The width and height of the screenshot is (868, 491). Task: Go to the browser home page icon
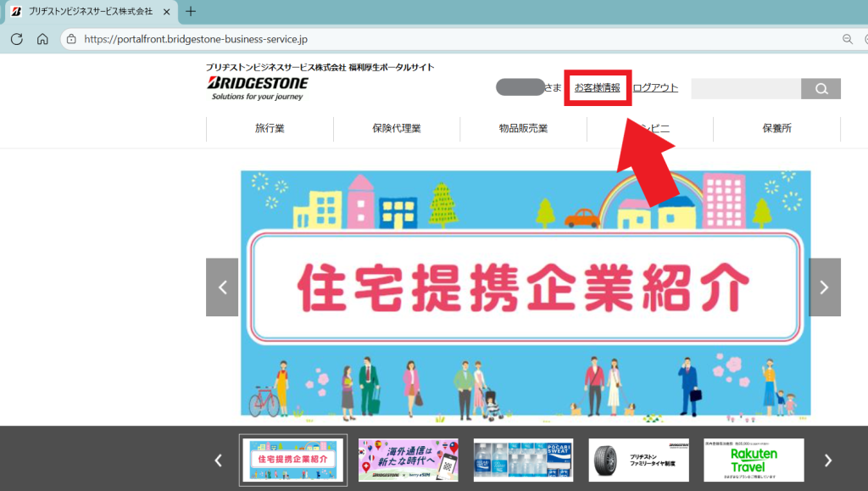click(x=42, y=39)
